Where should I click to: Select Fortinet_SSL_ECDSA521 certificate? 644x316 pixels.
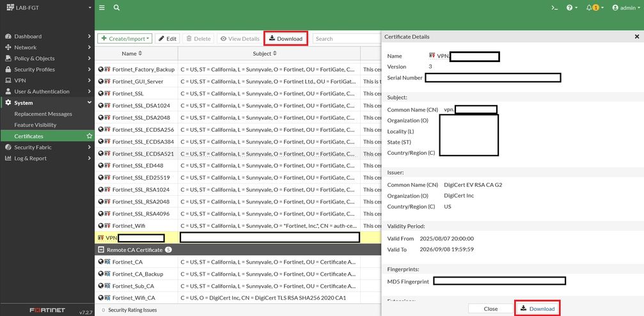point(238,154)
